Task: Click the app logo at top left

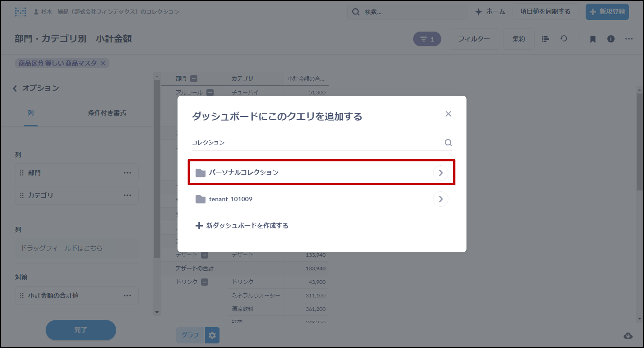Action: 21,12
